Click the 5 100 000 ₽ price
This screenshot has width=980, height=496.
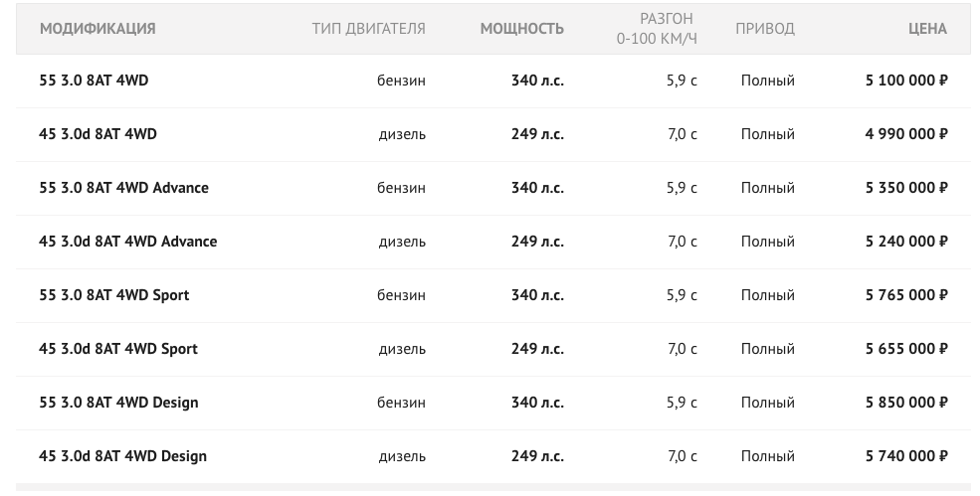click(x=906, y=81)
